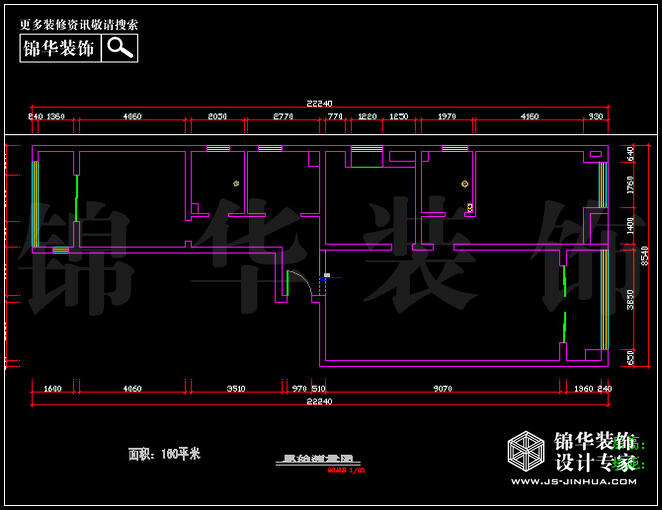The image size is (662, 510).
Task: Select the 3510 dimension on bottom row
Action: tap(236, 387)
